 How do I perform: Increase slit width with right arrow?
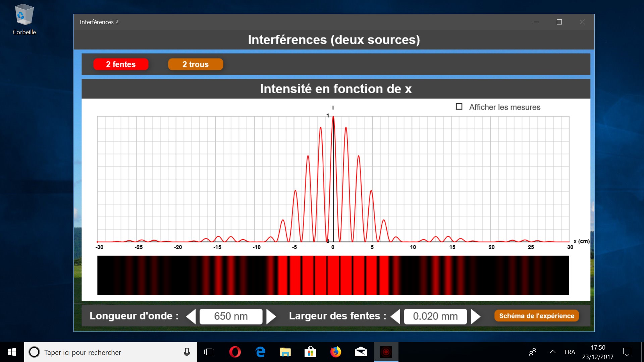(x=475, y=316)
